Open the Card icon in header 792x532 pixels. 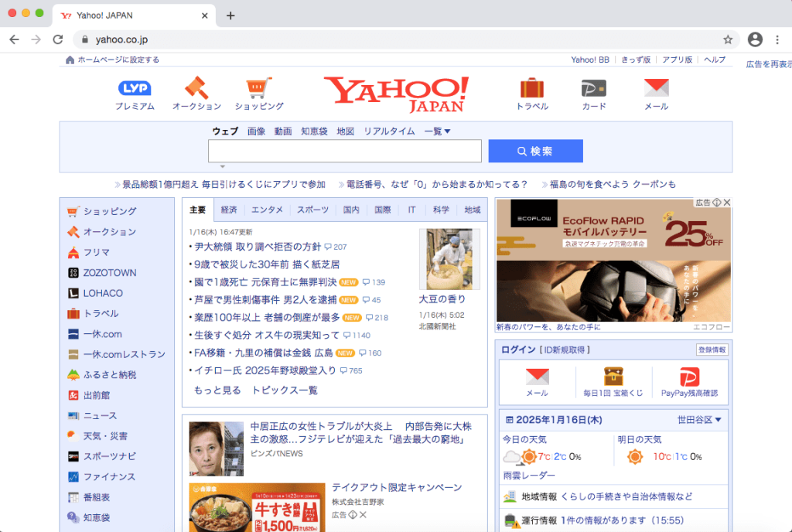coord(593,88)
